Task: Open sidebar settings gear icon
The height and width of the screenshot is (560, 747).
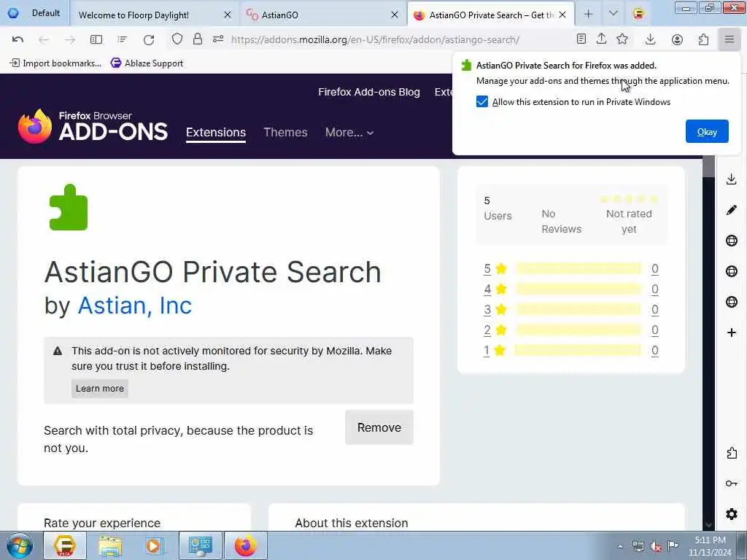Action: 731,514
